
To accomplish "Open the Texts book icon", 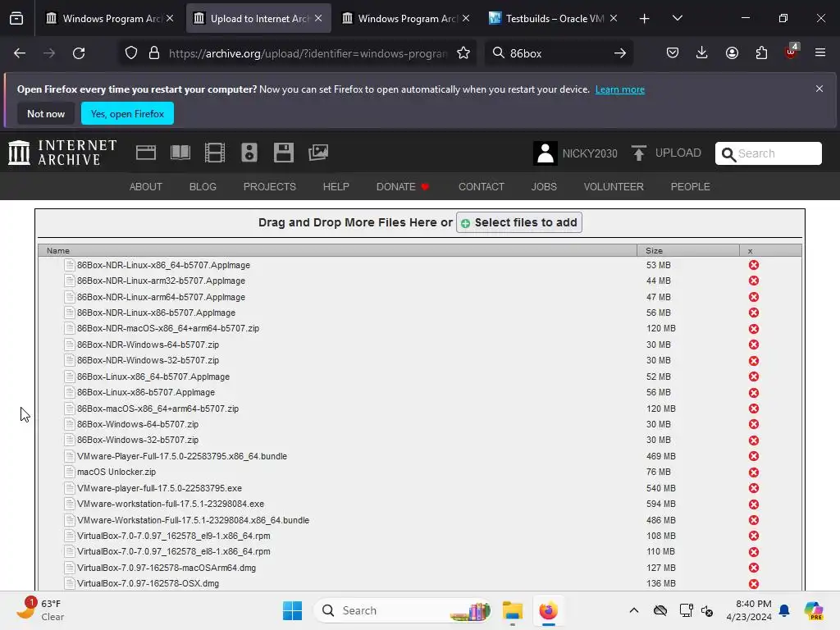I will tap(180, 153).
